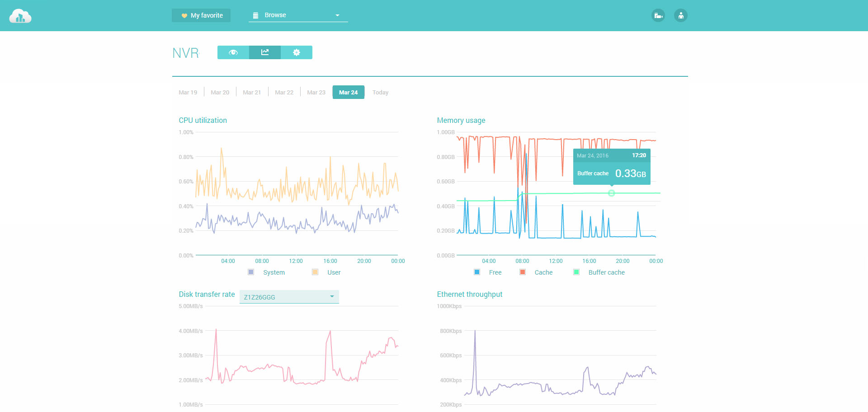The width and height of the screenshot is (868, 412).
Task: Click the Z1Z26GGG dropdown arrow
Action: tap(332, 297)
